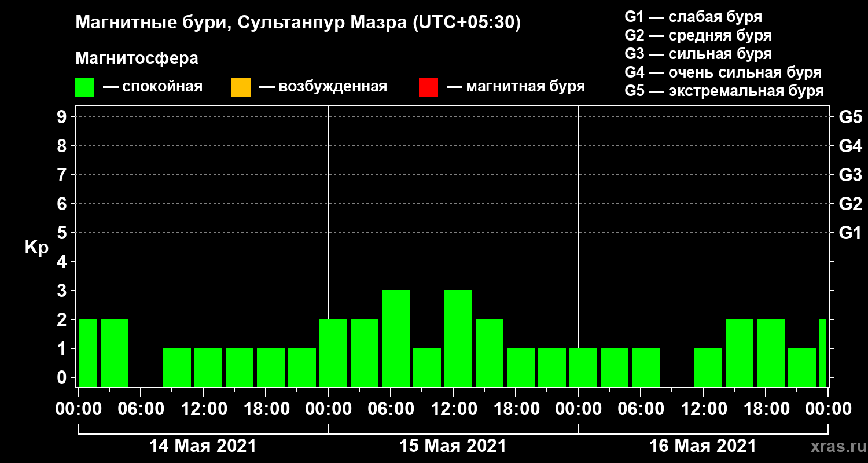
Task: Click the 'магнитная буря' legend text
Action: (x=525, y=87)
